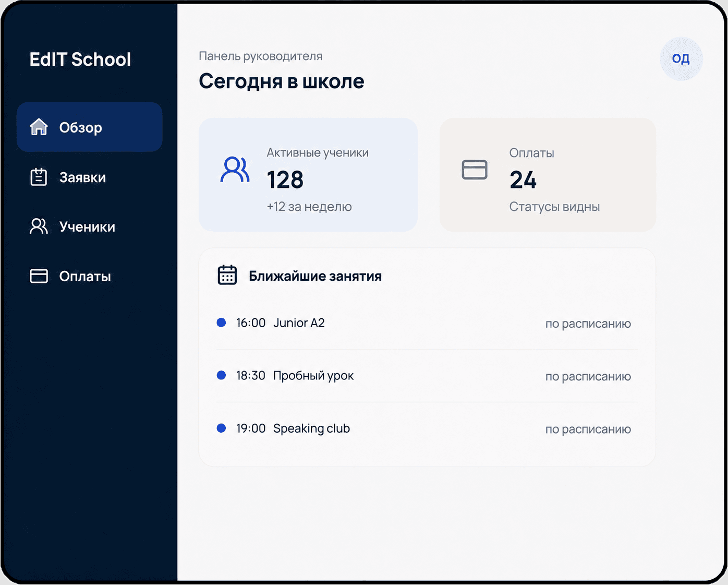Click the 128 active students value
This screenshot has width=728, height=585.
(x=285, y=180)
